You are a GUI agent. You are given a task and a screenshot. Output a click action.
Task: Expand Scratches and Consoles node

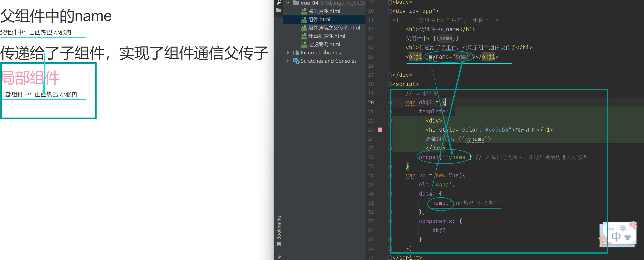(x=288, y=61)
